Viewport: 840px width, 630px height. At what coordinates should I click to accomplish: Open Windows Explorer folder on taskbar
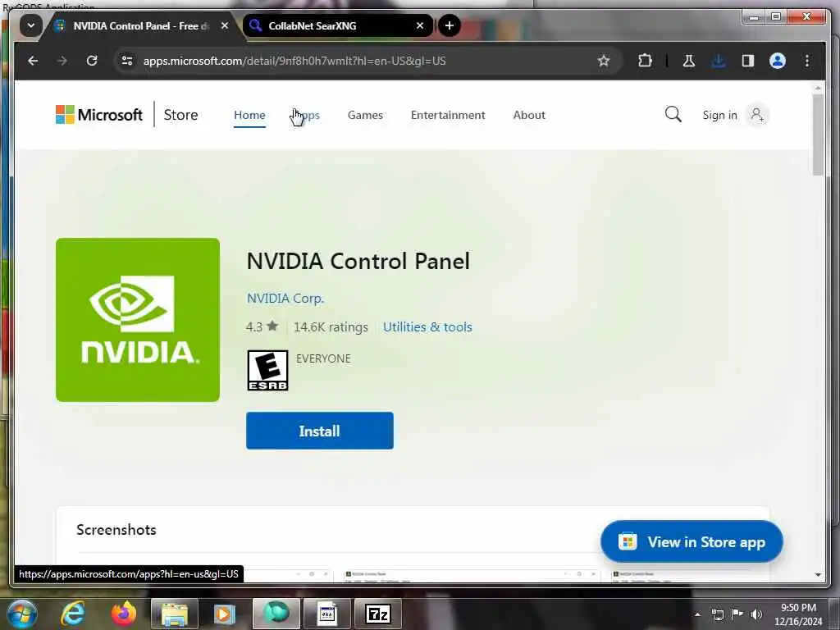coord(175,614)
